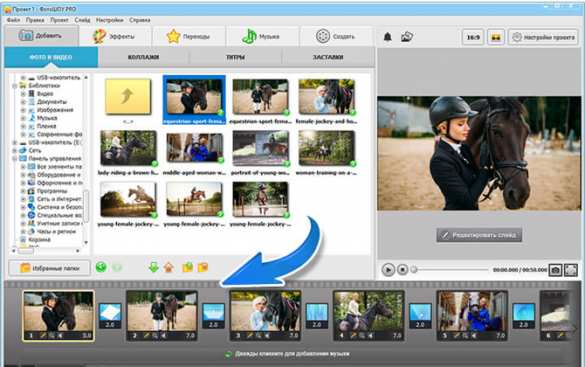Click the pencil edit icon on slide 4
This screenshot has width=585, height=367.
tap(353, 336)
